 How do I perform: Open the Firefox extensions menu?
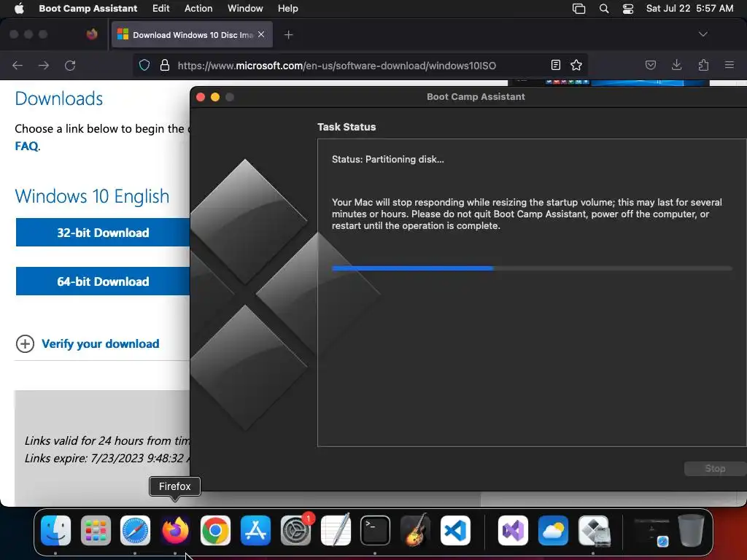[703, 65]
